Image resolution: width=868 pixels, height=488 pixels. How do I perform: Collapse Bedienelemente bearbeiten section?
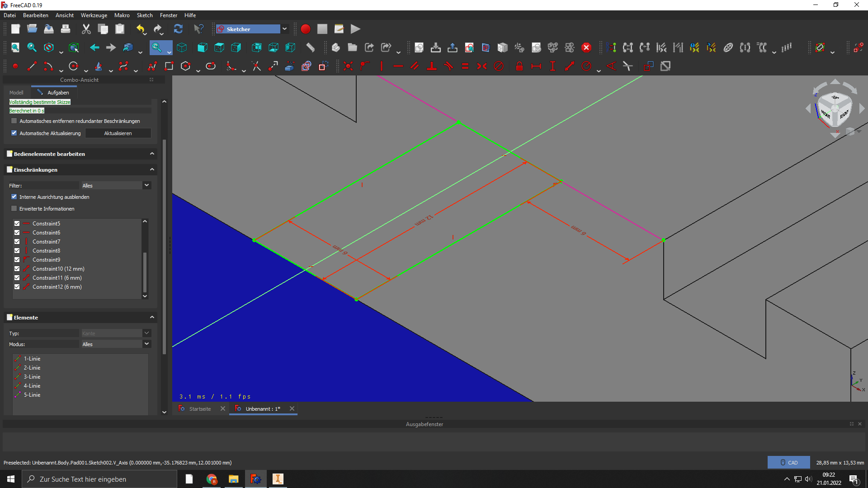[152, 154]
